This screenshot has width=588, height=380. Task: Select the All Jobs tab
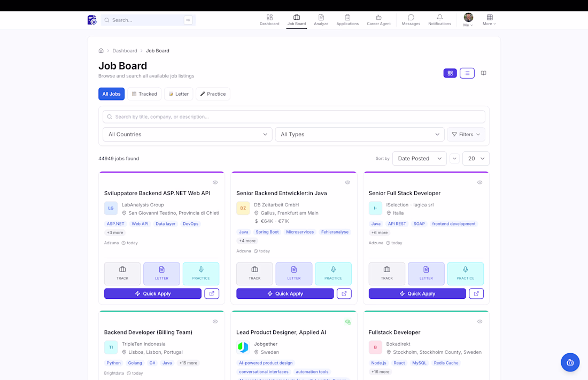click(x=111, y=94)
